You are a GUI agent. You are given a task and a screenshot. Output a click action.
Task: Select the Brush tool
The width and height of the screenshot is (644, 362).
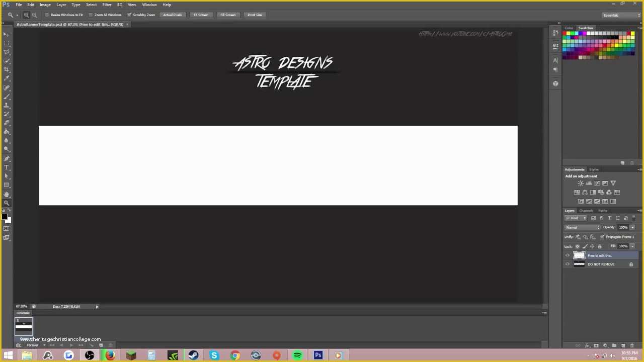point(7,96)
